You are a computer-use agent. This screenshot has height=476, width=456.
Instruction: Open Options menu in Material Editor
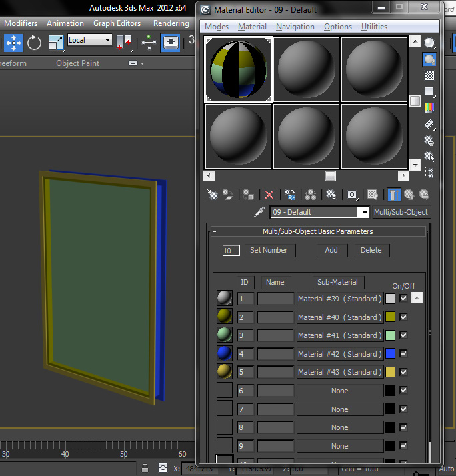(338, 27)
